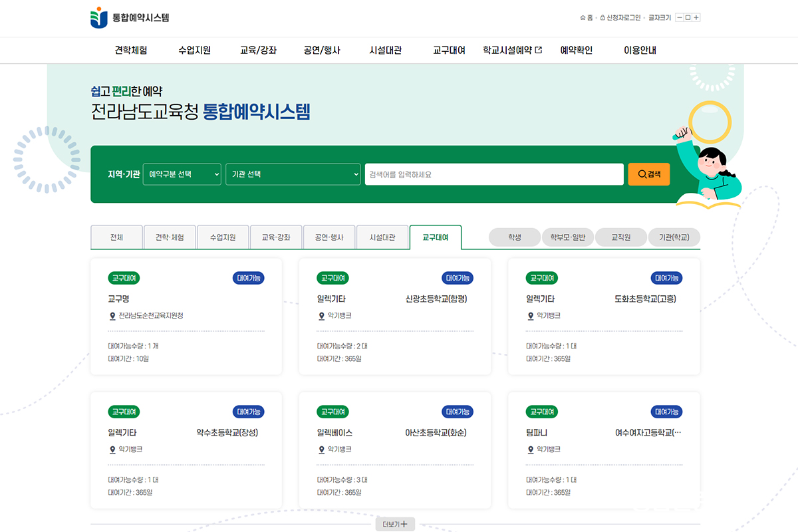Open the 교구명 card title

pos(118,299)
